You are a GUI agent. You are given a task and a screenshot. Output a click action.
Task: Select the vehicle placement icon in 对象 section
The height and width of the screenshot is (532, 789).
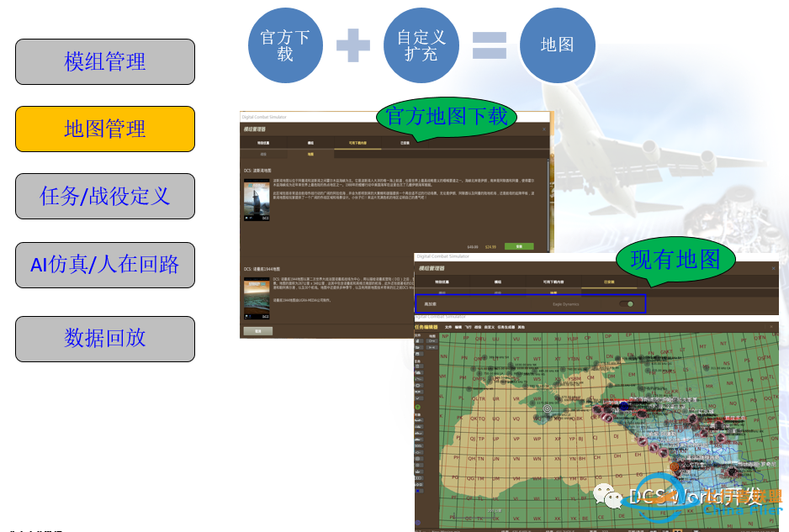[417, 441]
